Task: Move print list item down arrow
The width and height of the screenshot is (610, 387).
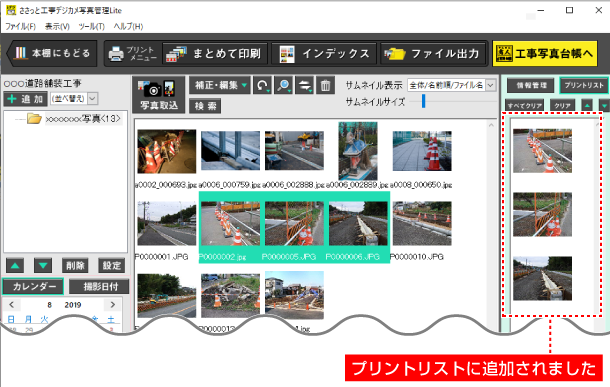Action: 604,105
